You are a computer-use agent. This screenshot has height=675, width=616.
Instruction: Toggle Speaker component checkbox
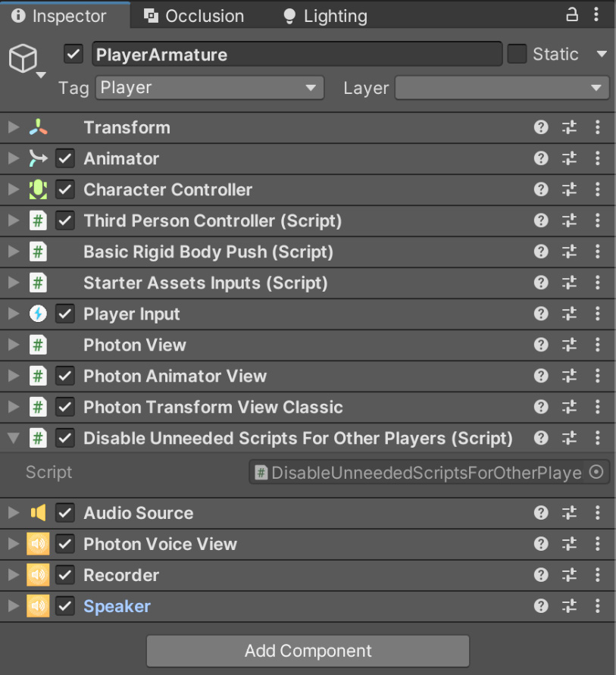[x=65, y=606]
